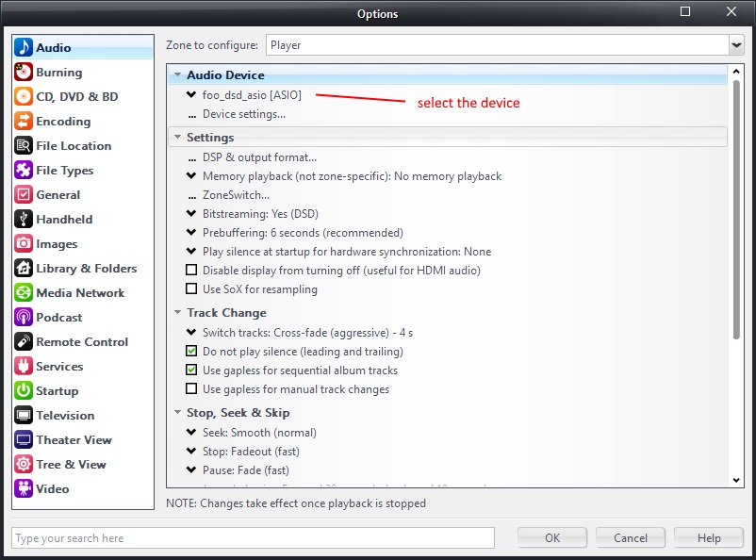Open the Theater View monitor icon
Image resolution: width=756 pixels, height=560 pixels.
pos(24,440)
